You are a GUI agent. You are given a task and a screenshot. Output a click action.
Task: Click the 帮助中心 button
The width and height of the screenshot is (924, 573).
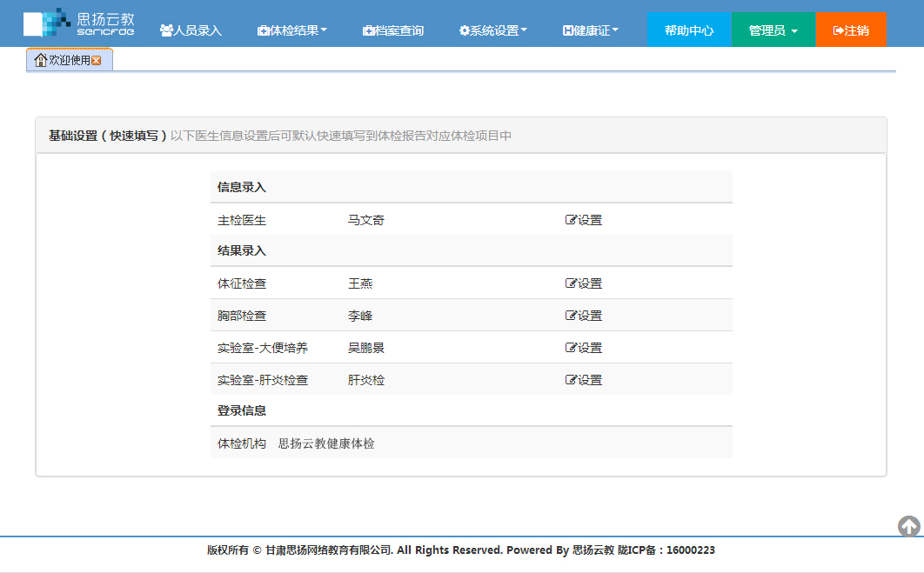point(689,30)
